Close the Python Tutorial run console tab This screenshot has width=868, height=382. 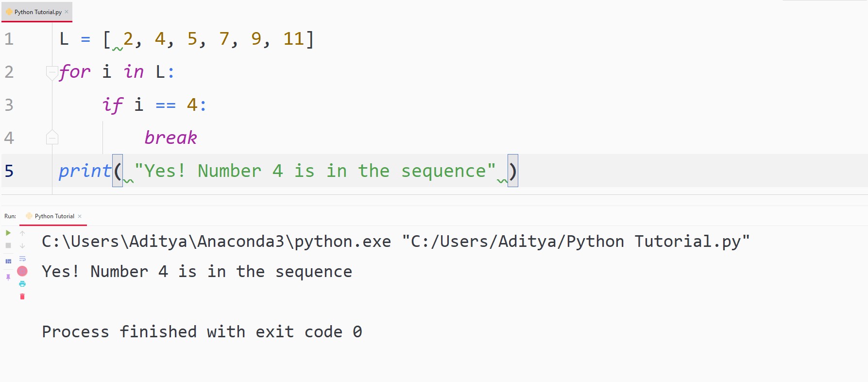coord(80,216)
